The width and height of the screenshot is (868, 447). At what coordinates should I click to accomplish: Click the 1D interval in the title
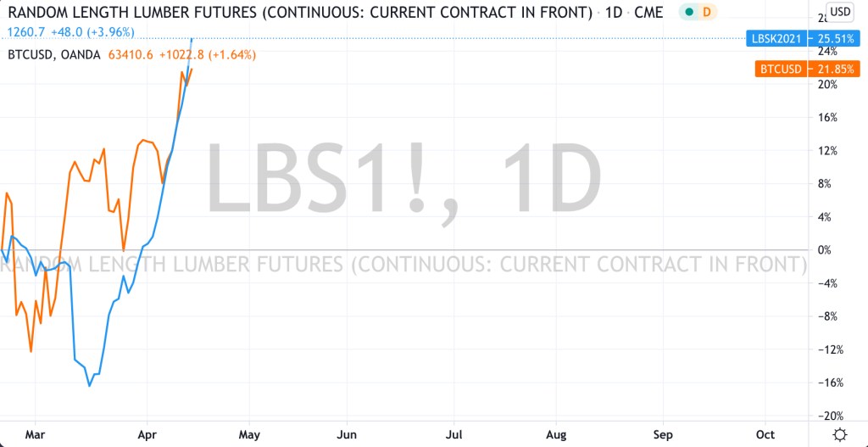pos(615,13)
